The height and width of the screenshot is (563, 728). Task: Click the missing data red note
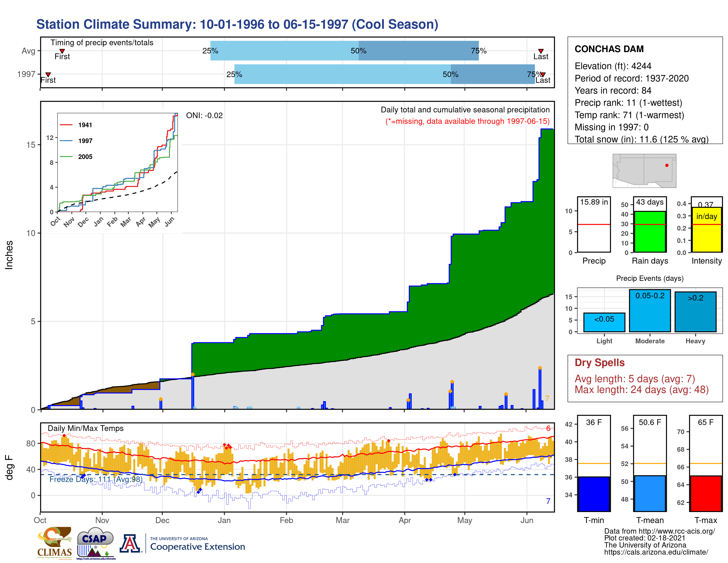coord(468,121)
